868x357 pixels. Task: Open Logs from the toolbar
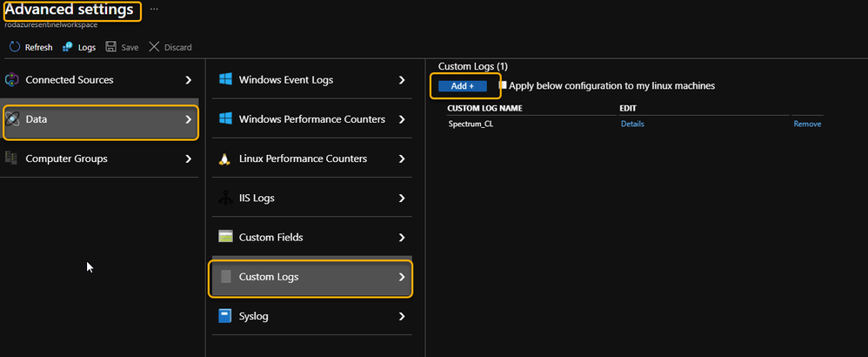pos(79,47)
